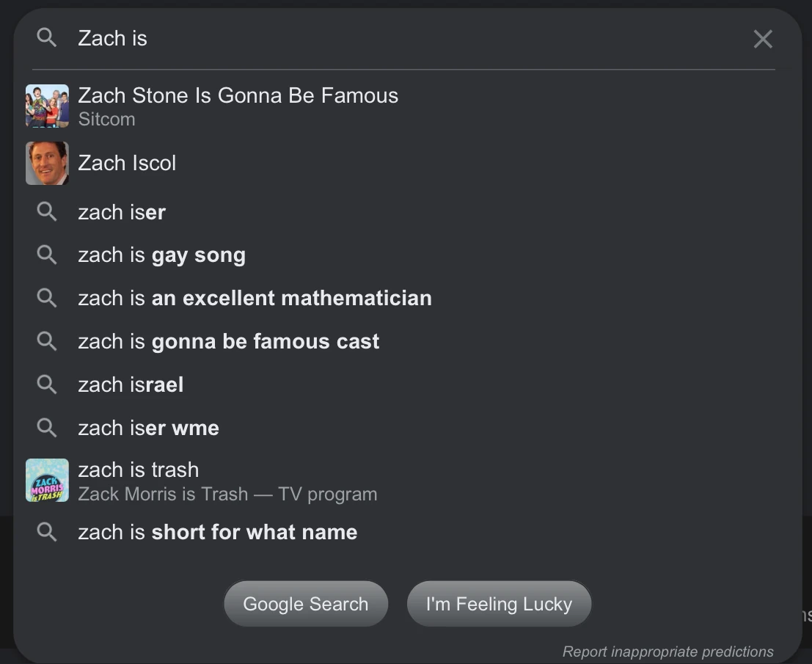Click the search icon next to "zach is an excellent mathematician"
The image size is (812, 664).
click(46, 298)
